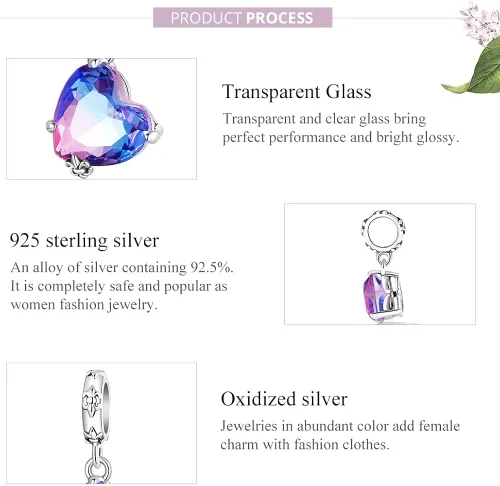Click the PRODUCT PROCESS banner

pos(243,17)
